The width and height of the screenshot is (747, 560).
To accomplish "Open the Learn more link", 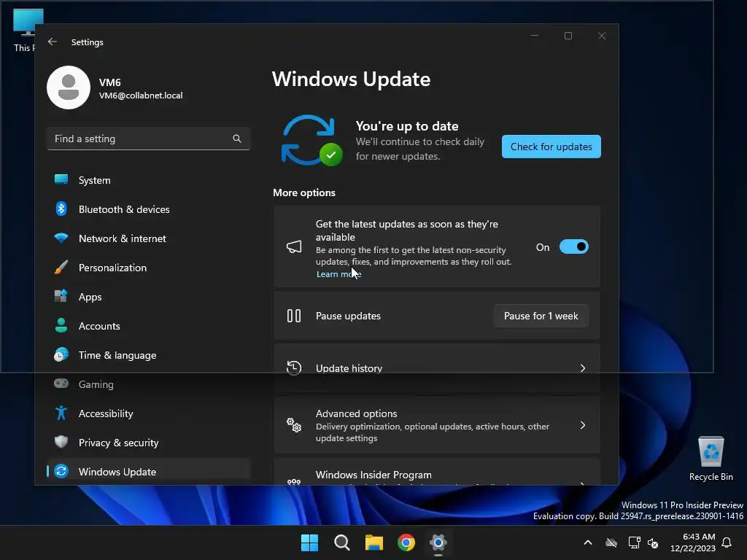I will tap(338, 274).
